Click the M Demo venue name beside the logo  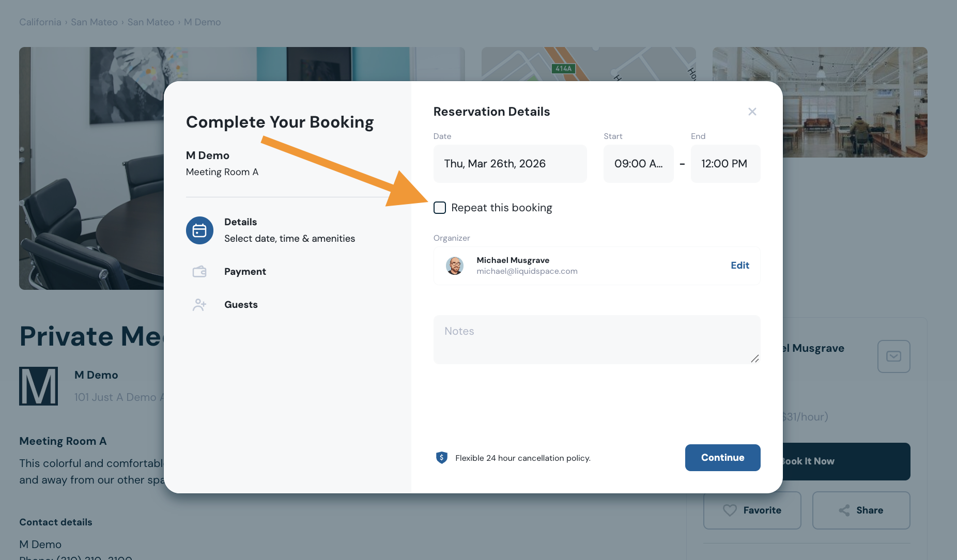click(96, 375)
